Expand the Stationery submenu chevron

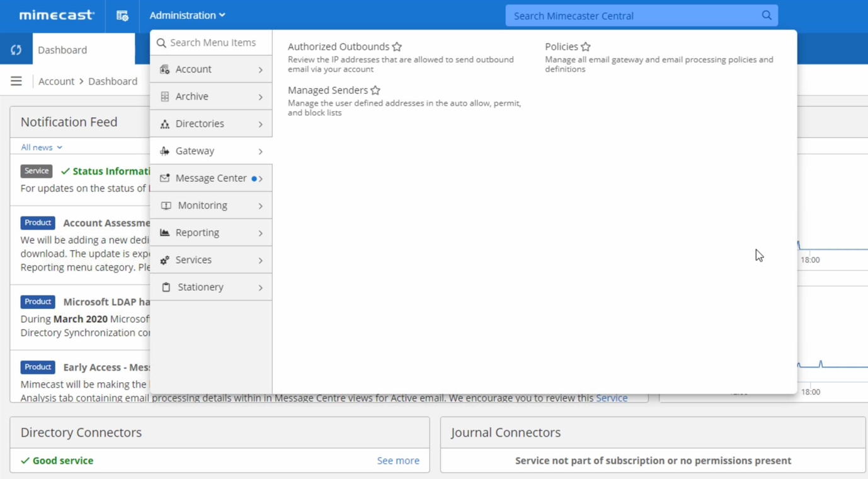pos(260,288)
